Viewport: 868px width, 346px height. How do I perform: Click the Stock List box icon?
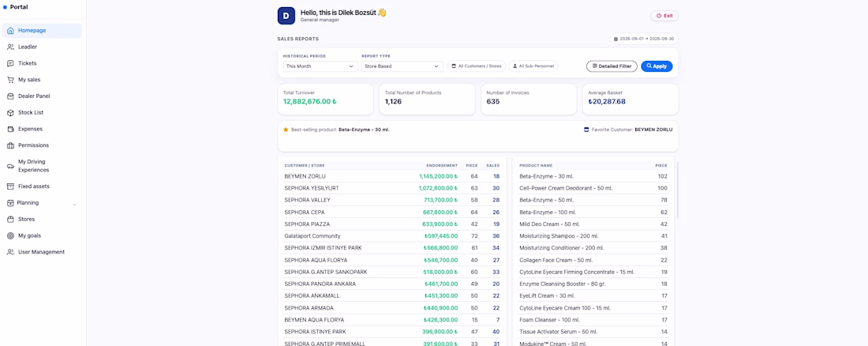[10, 112]
